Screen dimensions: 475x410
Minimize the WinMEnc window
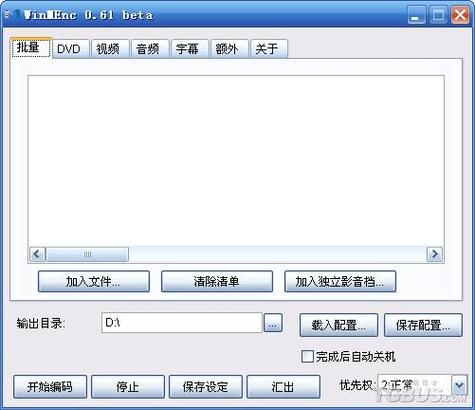(416, 15)
